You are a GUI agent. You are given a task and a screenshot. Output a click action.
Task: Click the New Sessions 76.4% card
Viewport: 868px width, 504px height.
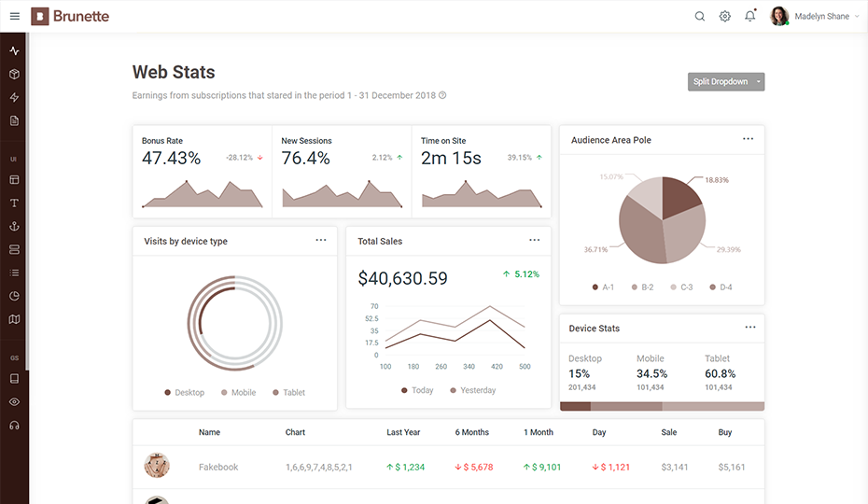(x=342, y=172)
